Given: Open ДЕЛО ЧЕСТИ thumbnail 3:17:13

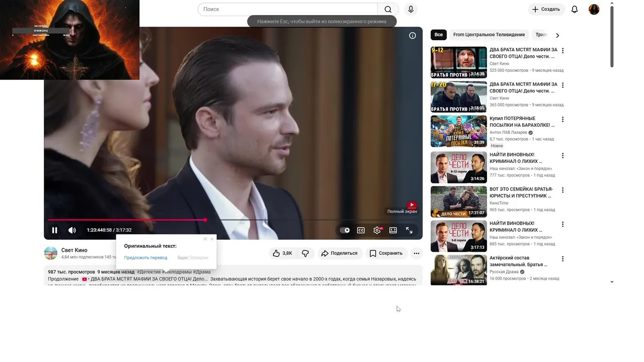Looking at the screenshot, I should [459, 236].
